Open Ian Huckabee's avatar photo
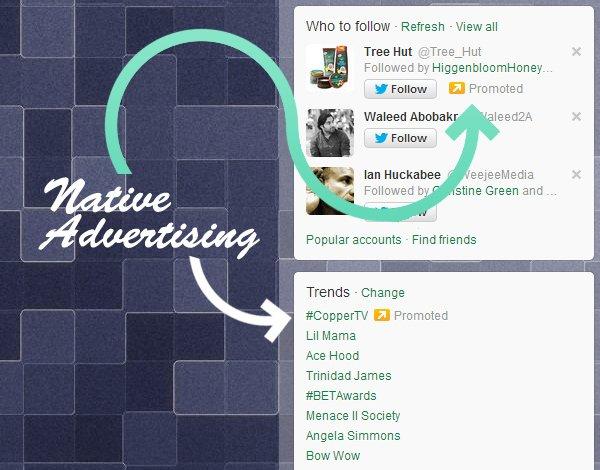600x470 pixels. pos(330,191)
